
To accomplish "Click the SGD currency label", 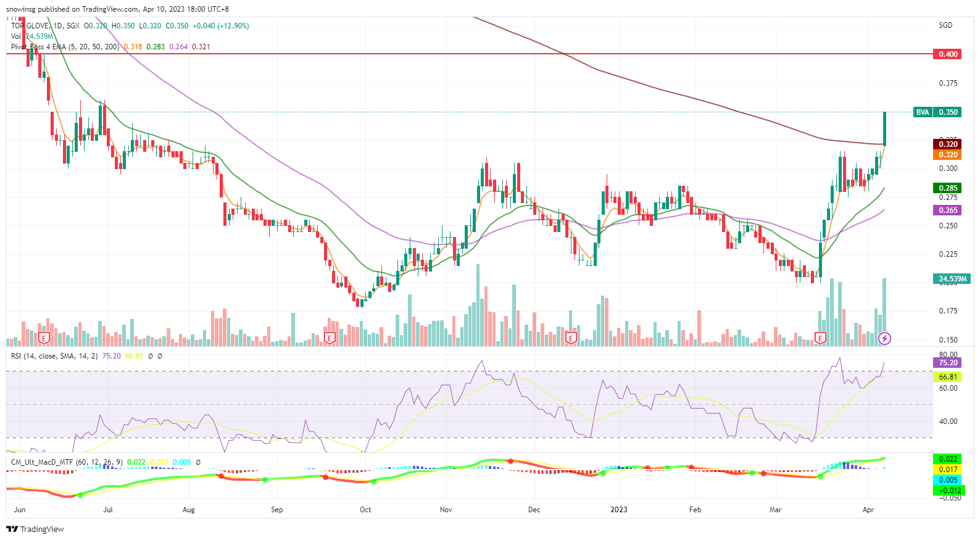I will 945,25.
